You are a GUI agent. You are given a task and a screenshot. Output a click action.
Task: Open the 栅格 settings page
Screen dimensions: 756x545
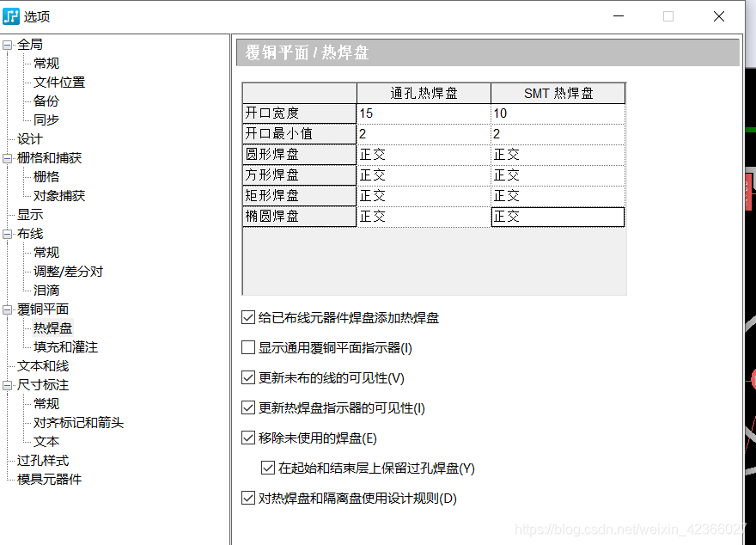46,177
